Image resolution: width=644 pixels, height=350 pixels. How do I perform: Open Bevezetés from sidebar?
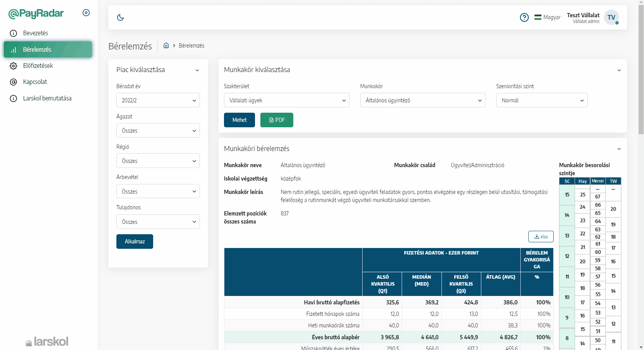(35, 33)
